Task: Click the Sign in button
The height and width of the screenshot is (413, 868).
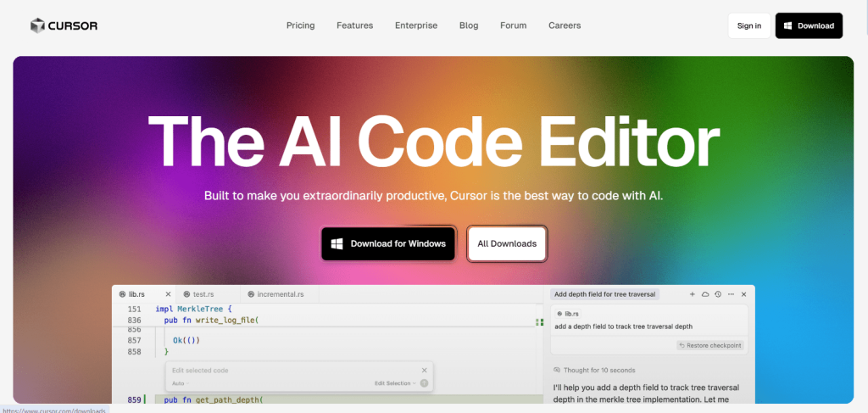Action: 749,25
